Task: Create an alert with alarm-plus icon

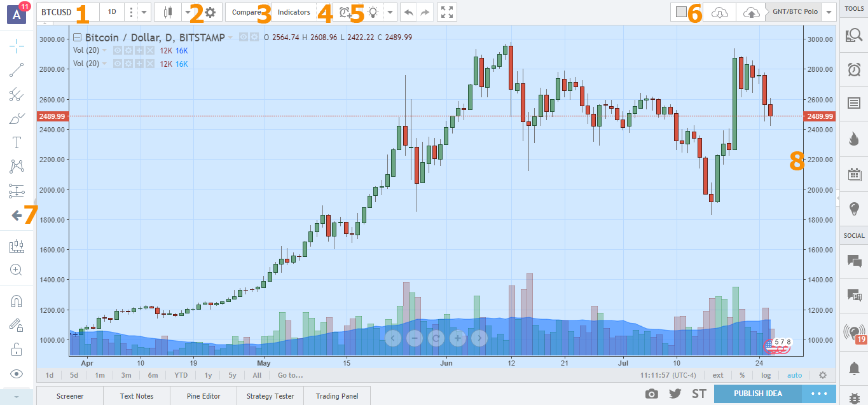Action: point(346,12)
